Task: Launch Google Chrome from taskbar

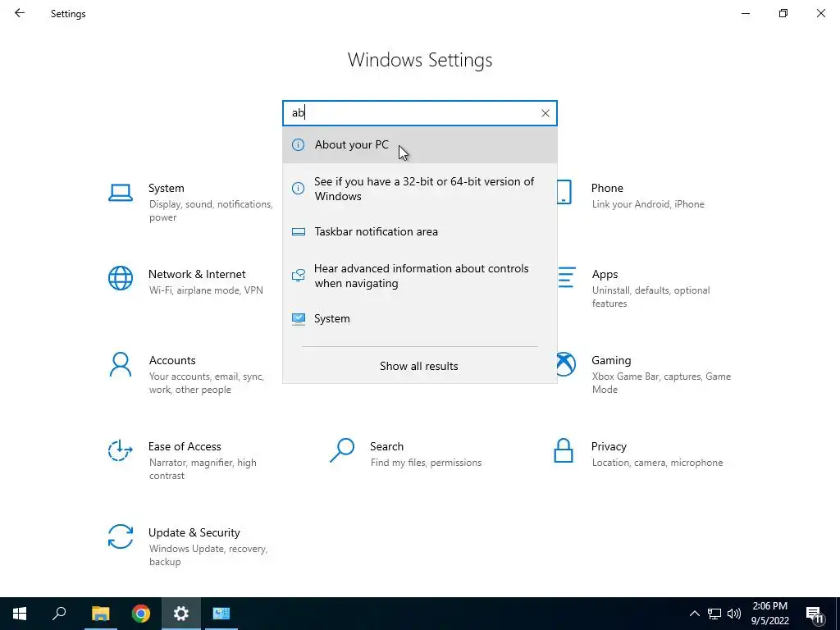Action: (141, 614)
